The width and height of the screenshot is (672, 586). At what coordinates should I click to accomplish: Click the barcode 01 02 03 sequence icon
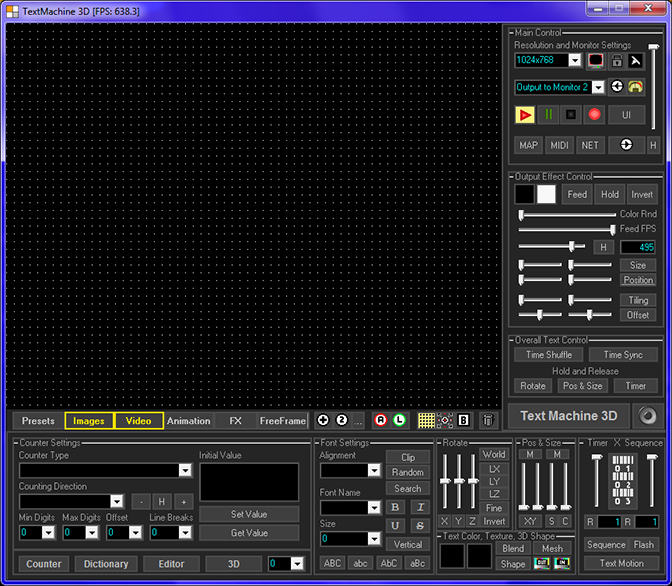[623, 481]
